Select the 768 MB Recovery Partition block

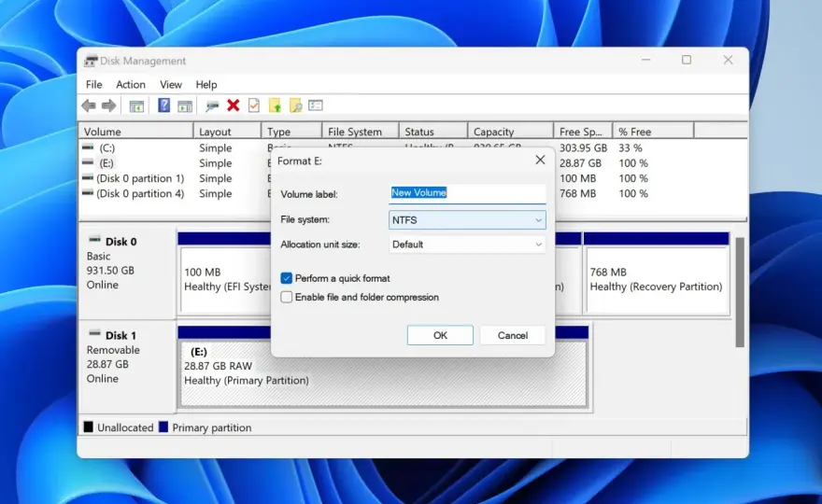[x=657, y=280]
